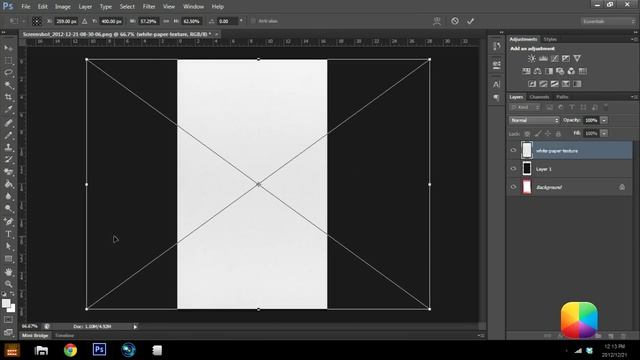Hide the Background layer
Screen dimensions: 640x360
pos(513,187)
